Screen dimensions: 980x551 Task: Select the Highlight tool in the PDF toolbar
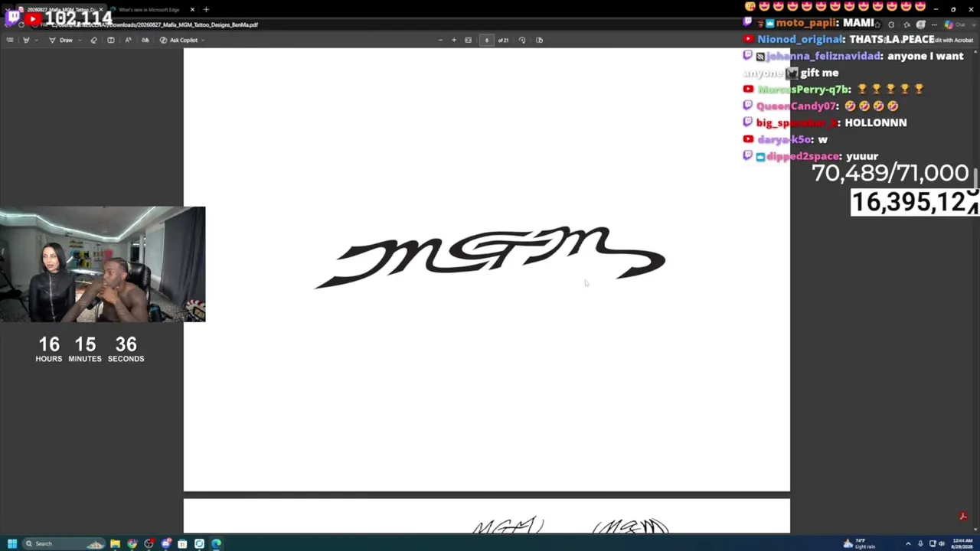26,40
